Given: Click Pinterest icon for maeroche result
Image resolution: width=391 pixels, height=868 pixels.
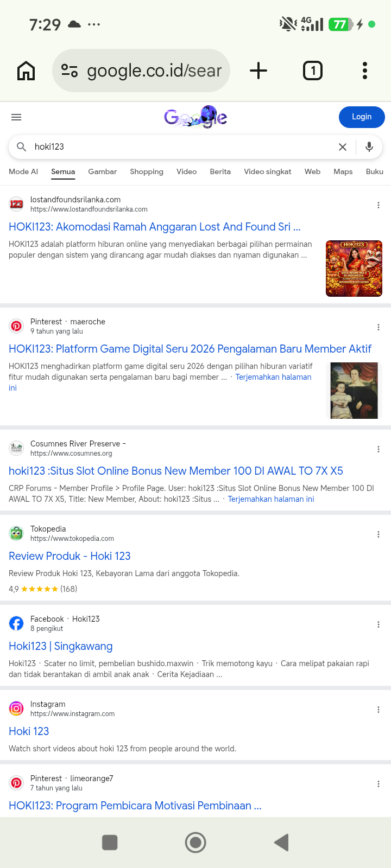Looking at the screenshot, I should pyautogui.click(x=16, y=326).
